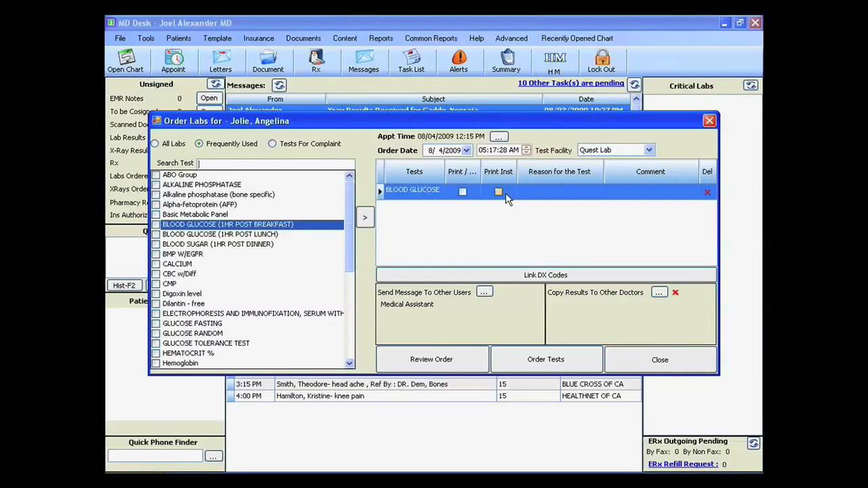Open the Insurance menu
868x488 pixels.
coord(258,39)
